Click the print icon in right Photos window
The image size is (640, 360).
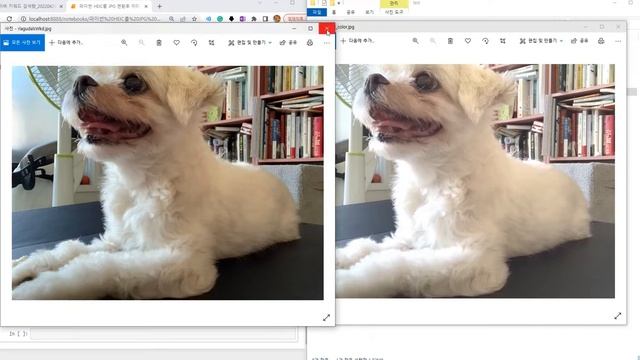coord(601,41)
